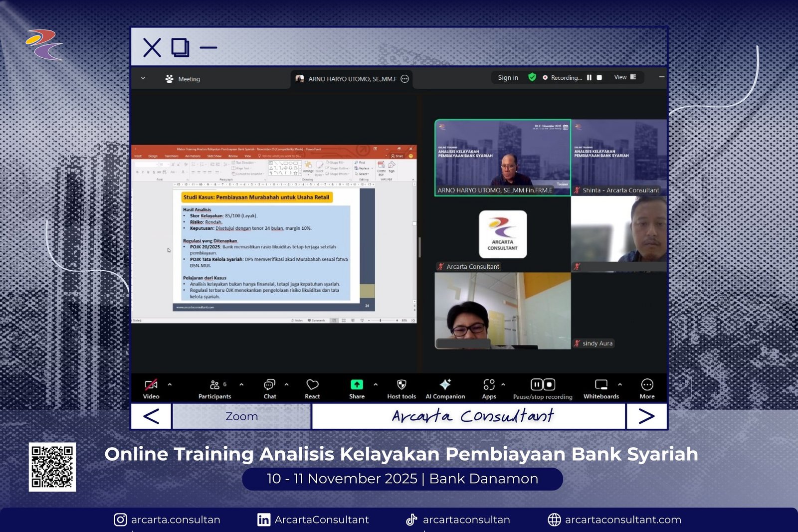Image resolution: width=798 pixels, height=532 pixels.
Task: Open the View layout button
Action: (x=624, y=77)
